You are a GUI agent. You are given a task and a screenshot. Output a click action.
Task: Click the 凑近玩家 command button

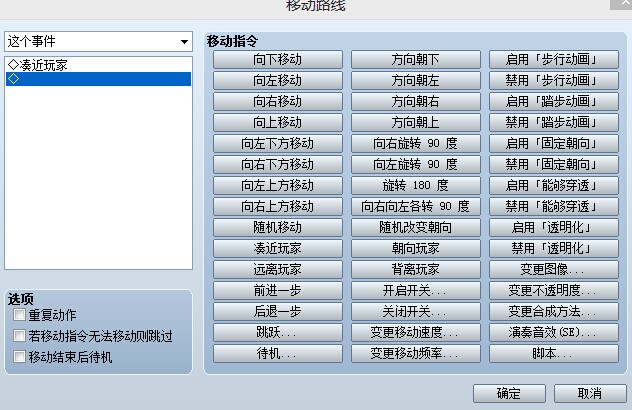coord(278,248)
